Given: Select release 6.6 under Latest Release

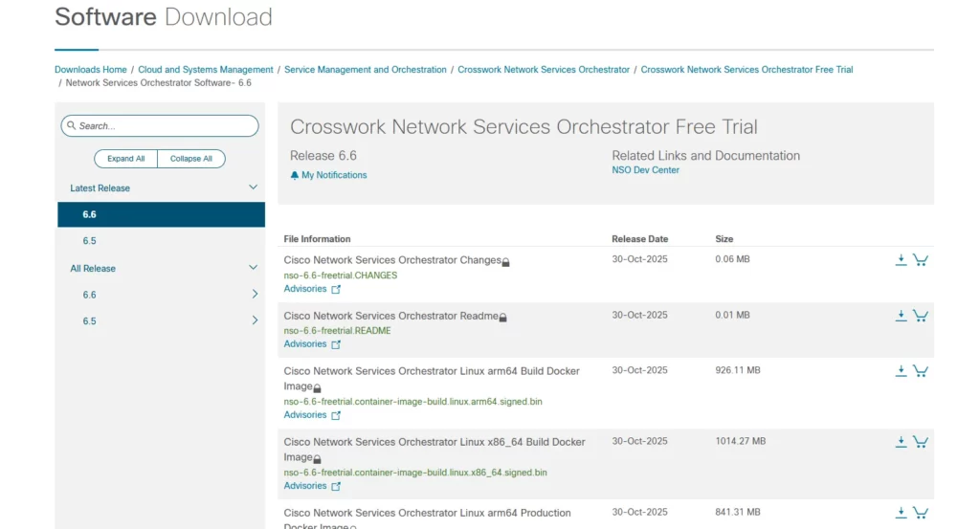Looking at the screenshot, I should click(161, 214).
